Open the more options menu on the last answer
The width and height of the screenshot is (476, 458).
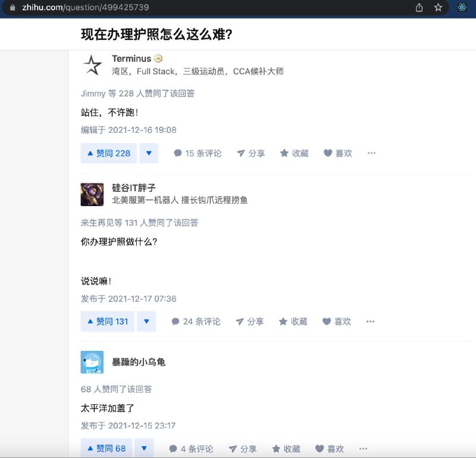(363, 448)
